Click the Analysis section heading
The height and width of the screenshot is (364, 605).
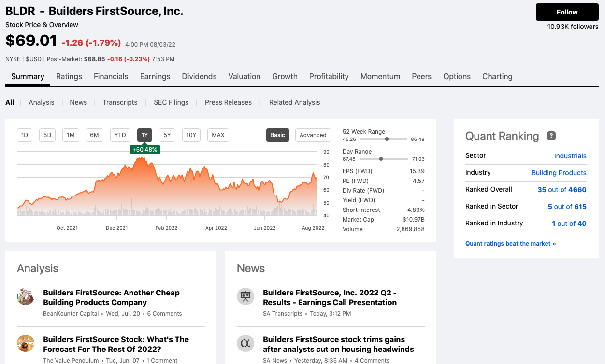point(38,268)
